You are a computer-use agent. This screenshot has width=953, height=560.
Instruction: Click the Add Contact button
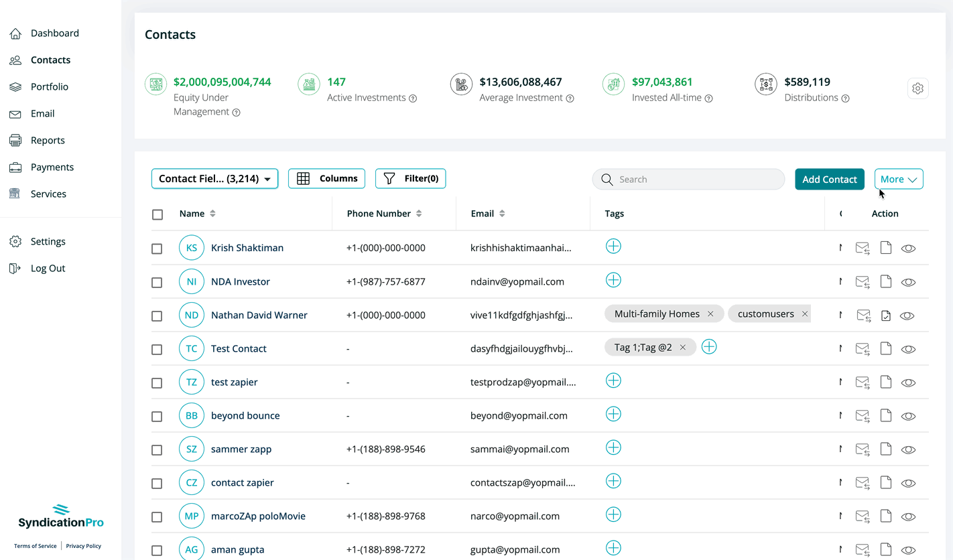[830, 179]
